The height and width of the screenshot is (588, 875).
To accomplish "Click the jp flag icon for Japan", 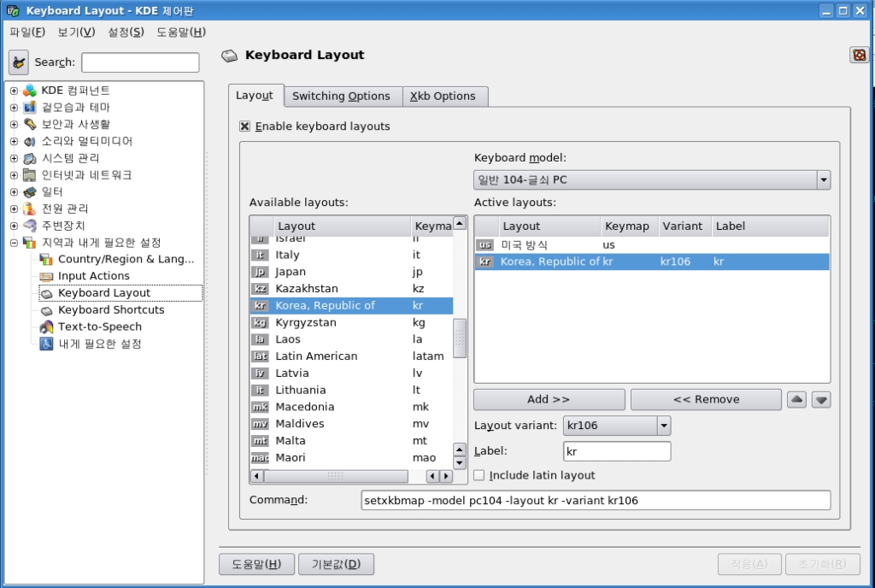I will pyautogui.click(x=260, y=272).
